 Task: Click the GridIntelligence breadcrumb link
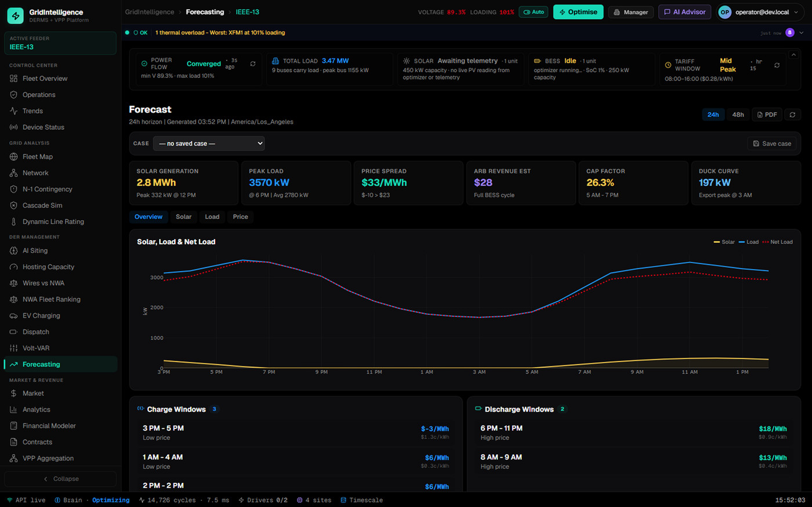[x=149, y=12]
